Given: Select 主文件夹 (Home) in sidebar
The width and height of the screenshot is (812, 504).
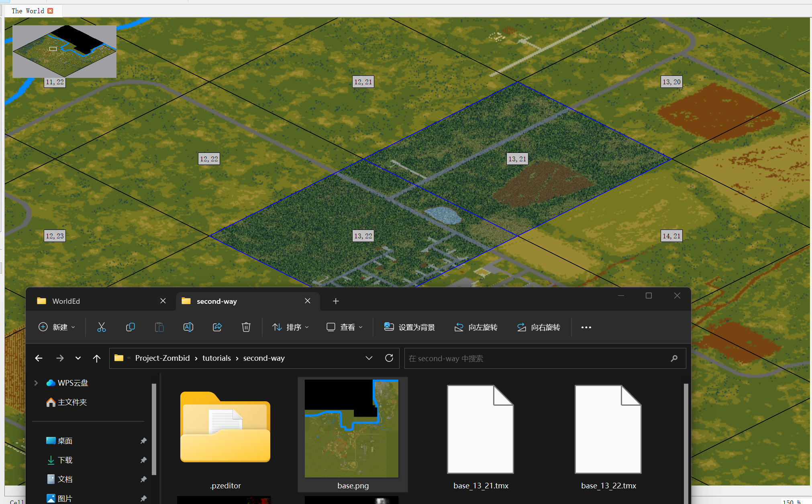Looking at the screenshot, I should [72, 402].
